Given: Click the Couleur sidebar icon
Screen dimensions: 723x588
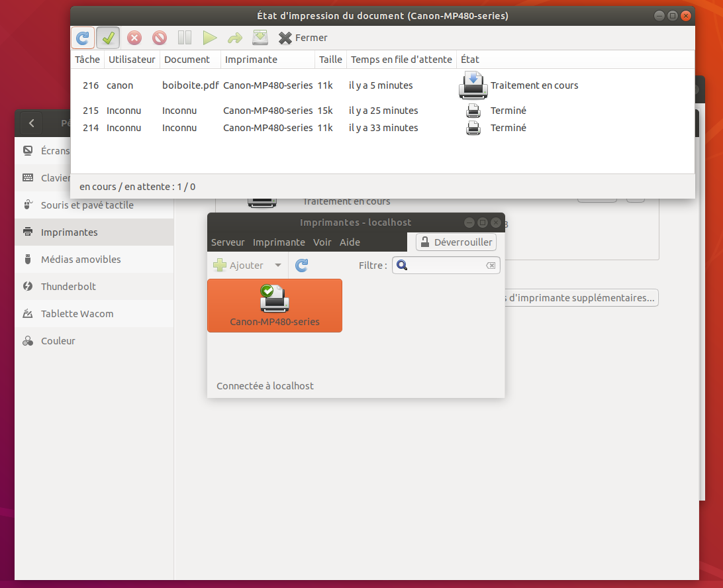Looking at the screenshot, I should tap(28, 341).
